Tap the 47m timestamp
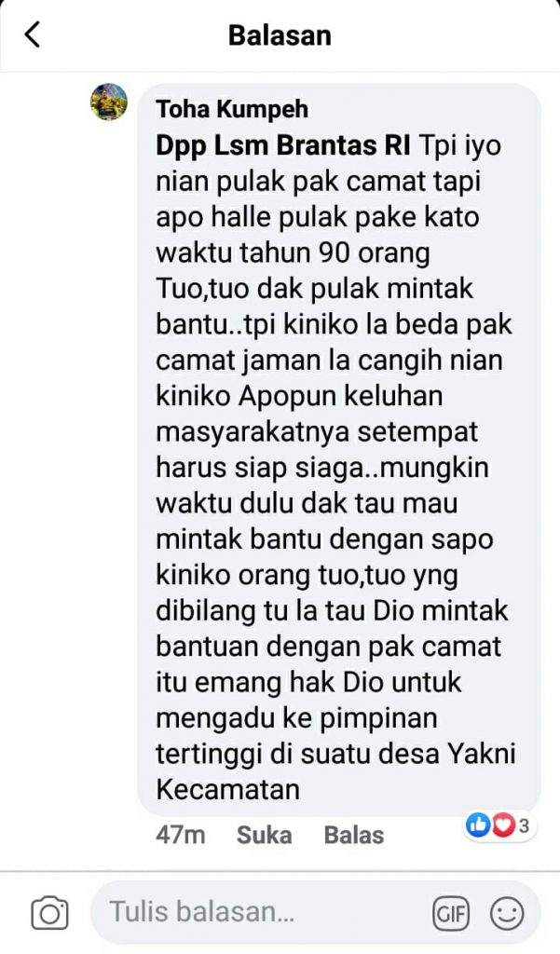 (180, 835)
